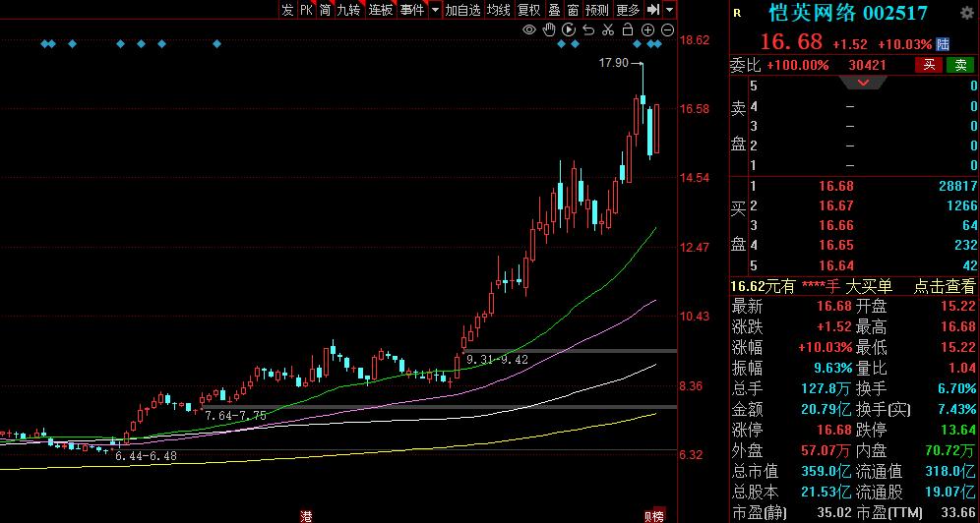The width and height of the screenshot is (980, 523).
Task: Toggle the eye visibility icon on chart
Action: tap(529, 29)
